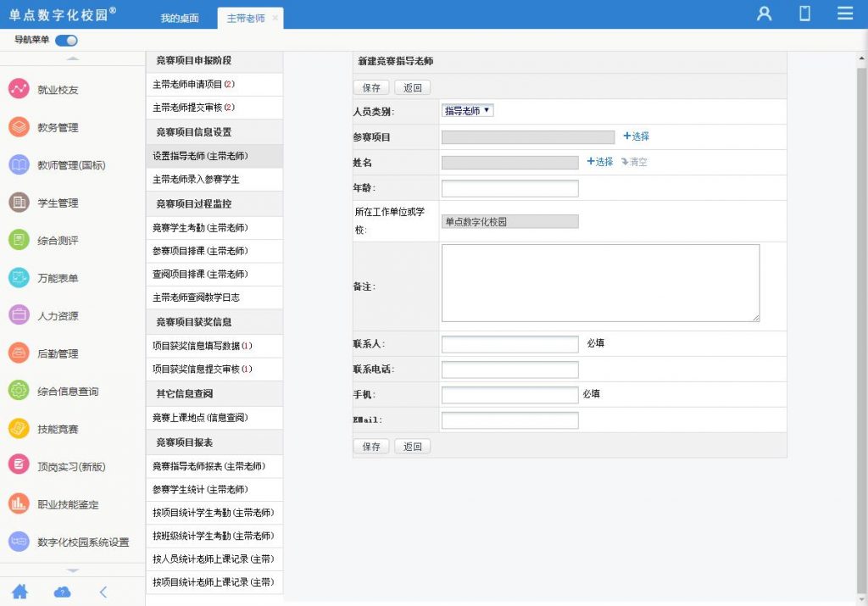Go to home via house icon
Image resolution: width=868 pixels, height=606 pixels.
click(20, 592)
